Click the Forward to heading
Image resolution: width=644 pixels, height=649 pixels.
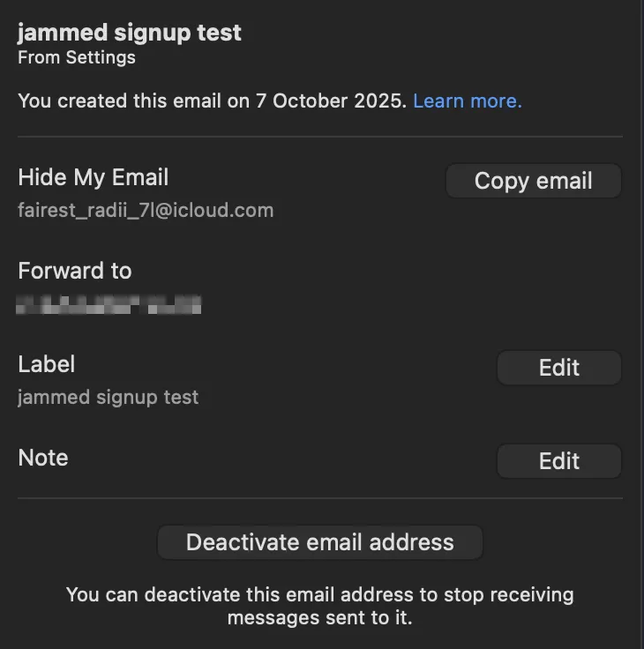[x=75, y=271]
